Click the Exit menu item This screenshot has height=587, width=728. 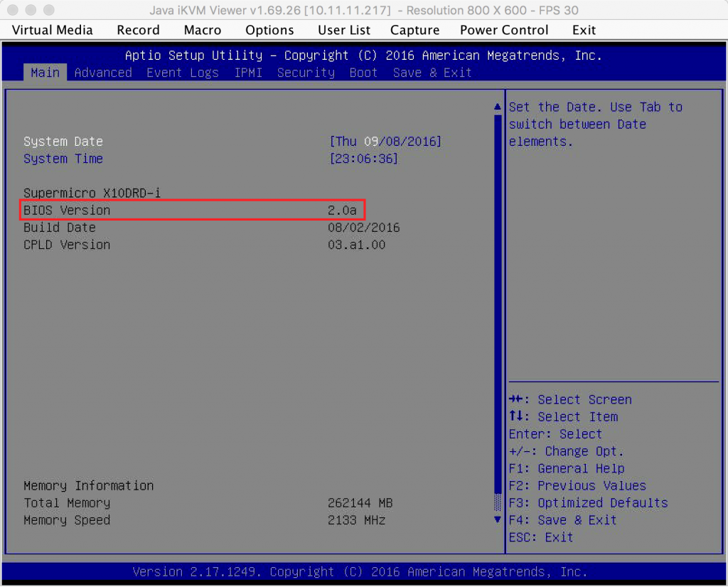(x=584, y=30)
